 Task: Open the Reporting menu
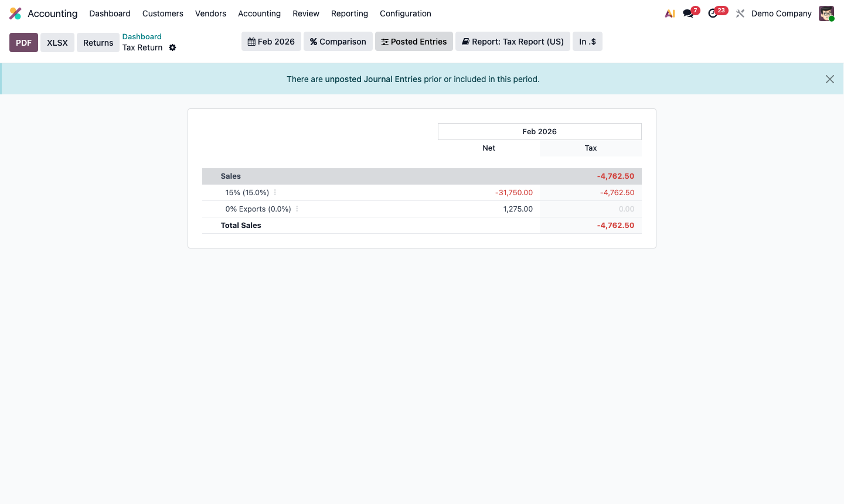(349, 13)
